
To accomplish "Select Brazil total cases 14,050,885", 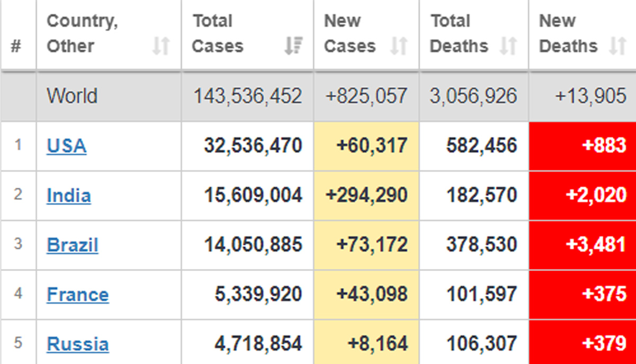I will [x=253, y=245].
